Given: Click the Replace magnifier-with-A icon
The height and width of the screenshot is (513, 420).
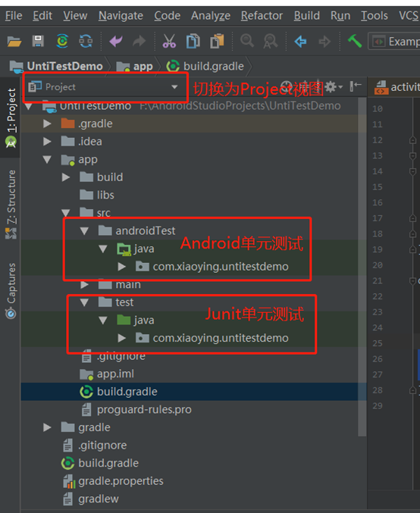Looking at the screenshot, I should 271,41.
